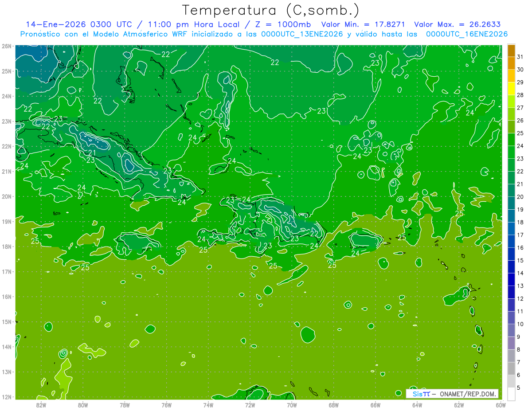Image resolution: width=532 pixels, height=411 pixels.
Task: Click the "21" contour label over Cuba
Action: pyautogui.click(x=92, y=153)
